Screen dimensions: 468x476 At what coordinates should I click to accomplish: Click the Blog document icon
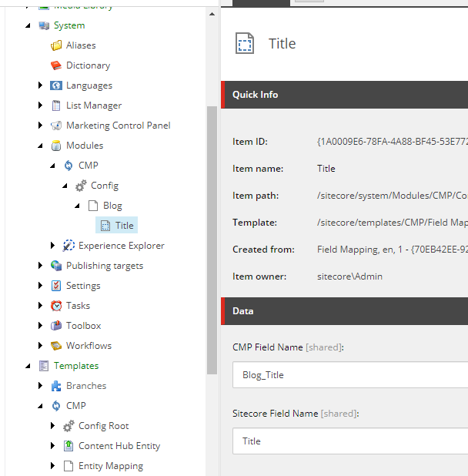click(x=93, y=206)
